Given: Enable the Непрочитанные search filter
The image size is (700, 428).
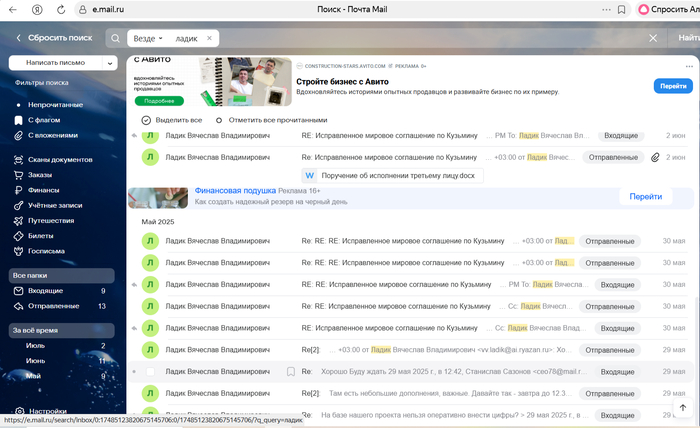Looking at the screenshot, I should (55, 104).
